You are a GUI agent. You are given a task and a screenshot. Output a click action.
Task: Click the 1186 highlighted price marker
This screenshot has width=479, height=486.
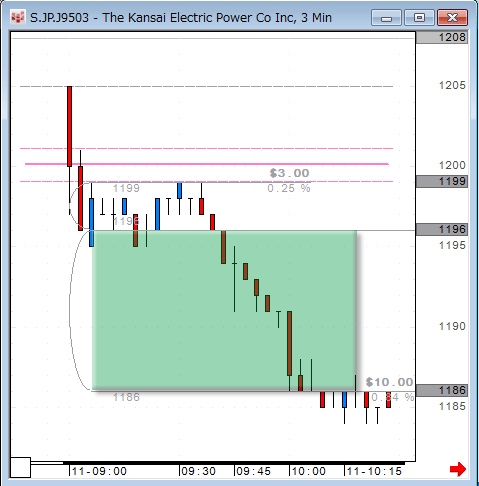pyautogui.click(x=442, y=390)
